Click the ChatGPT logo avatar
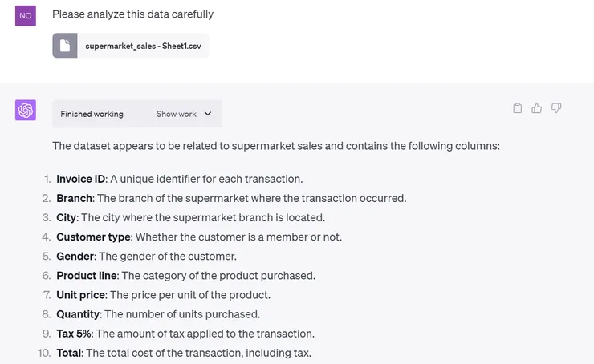 pyautogui.click(x=26, y=111)
